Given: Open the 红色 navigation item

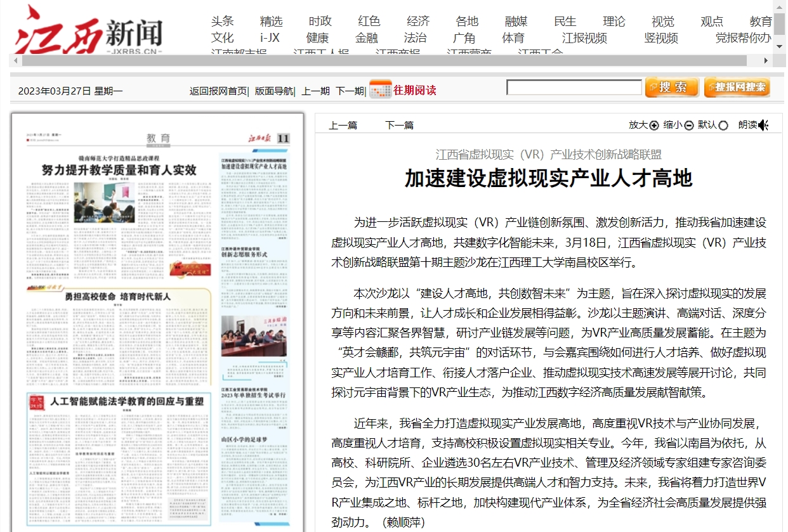Looking at the screenshot, I should point(369,22).
